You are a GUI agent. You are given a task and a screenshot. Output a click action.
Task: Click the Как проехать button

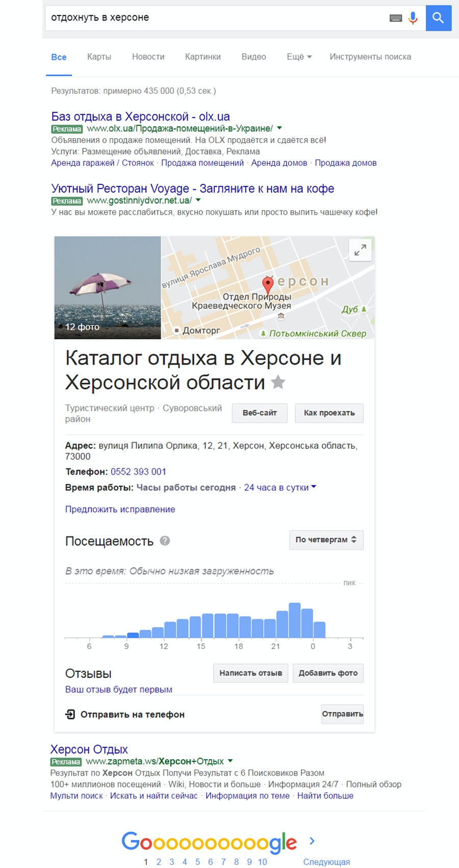coord(329,413)
